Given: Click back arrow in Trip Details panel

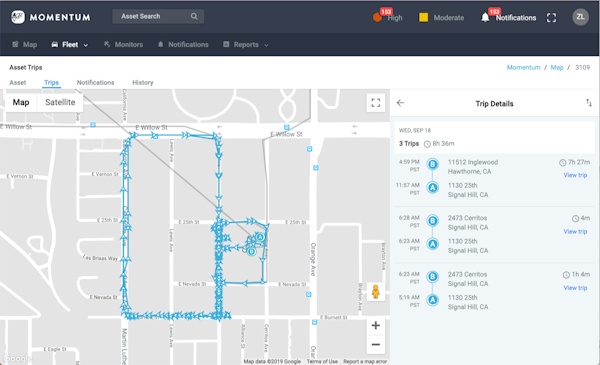Looking at the screenshot, I should coord(400,103).
